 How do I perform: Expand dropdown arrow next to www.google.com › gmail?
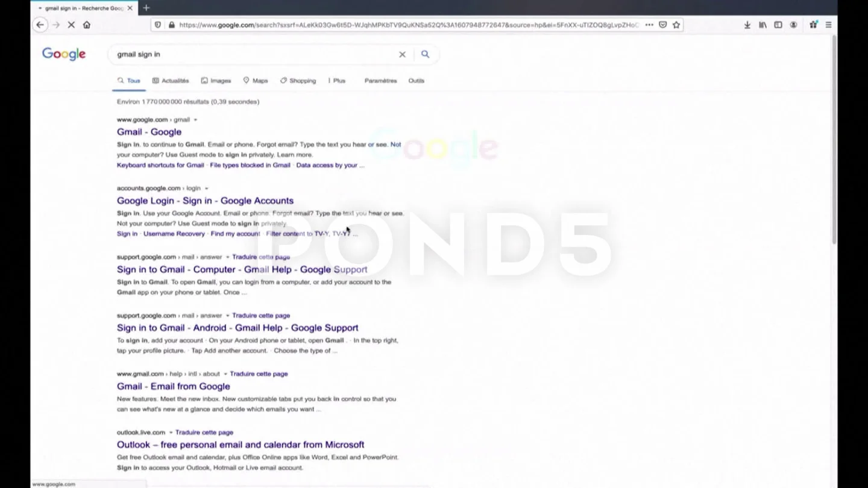(195, 120)
